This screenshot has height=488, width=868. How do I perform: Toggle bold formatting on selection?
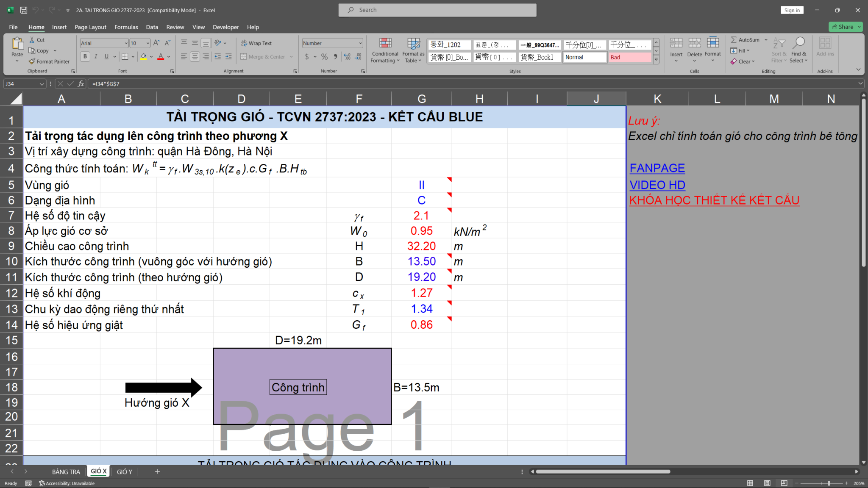[85, 56]
